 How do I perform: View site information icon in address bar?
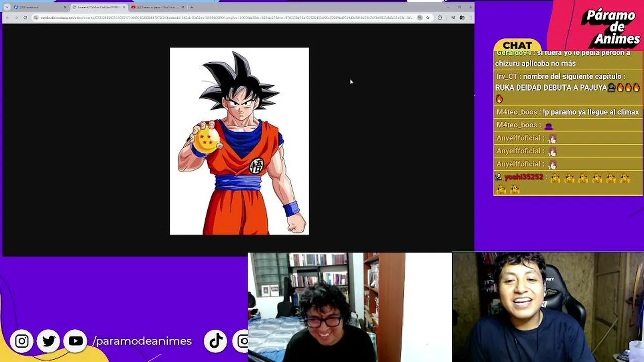(x=36, y=17)
